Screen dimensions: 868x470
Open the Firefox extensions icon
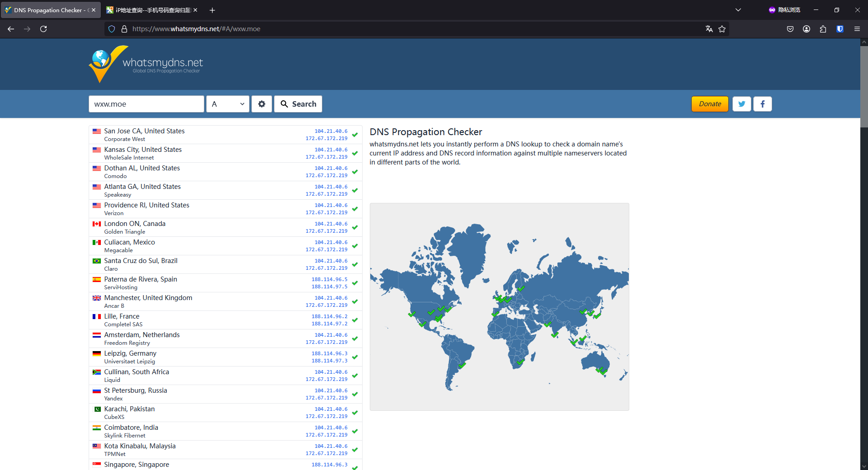point(823,29)
